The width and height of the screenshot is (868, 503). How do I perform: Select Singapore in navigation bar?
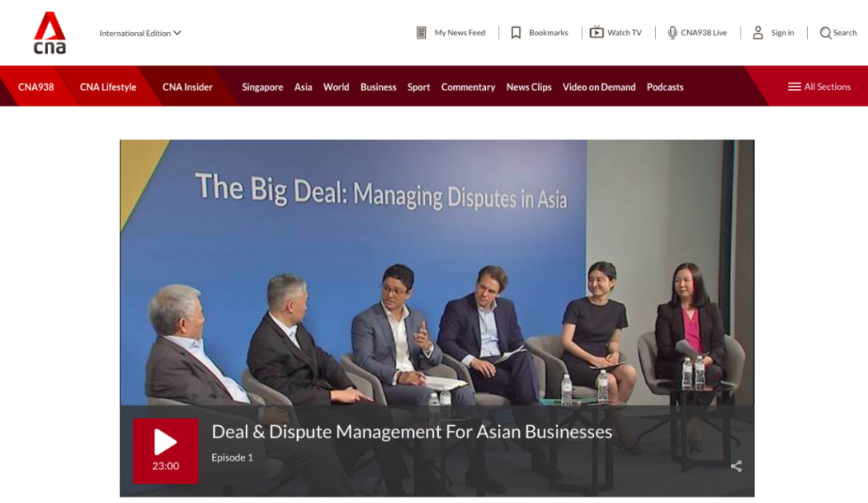[x=262, y=87]
